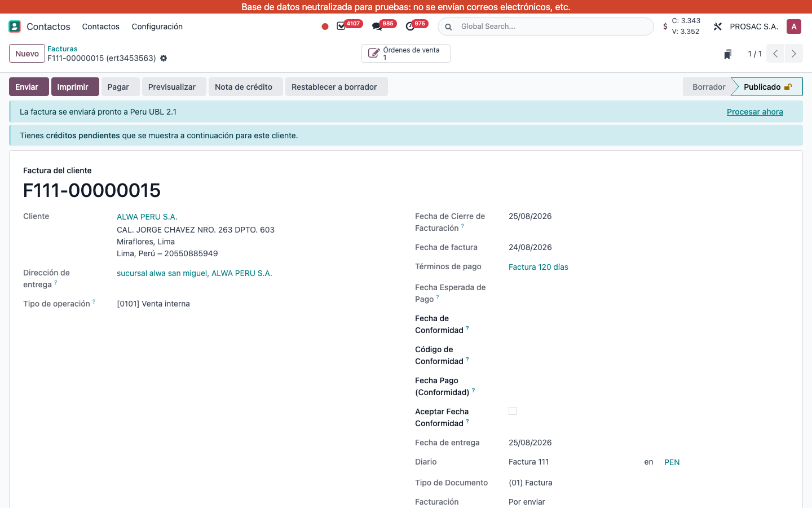Go back to Facturas breadcrumb
Screen dimensions: 812x508
pyautogui.click(x=63, y=49)
